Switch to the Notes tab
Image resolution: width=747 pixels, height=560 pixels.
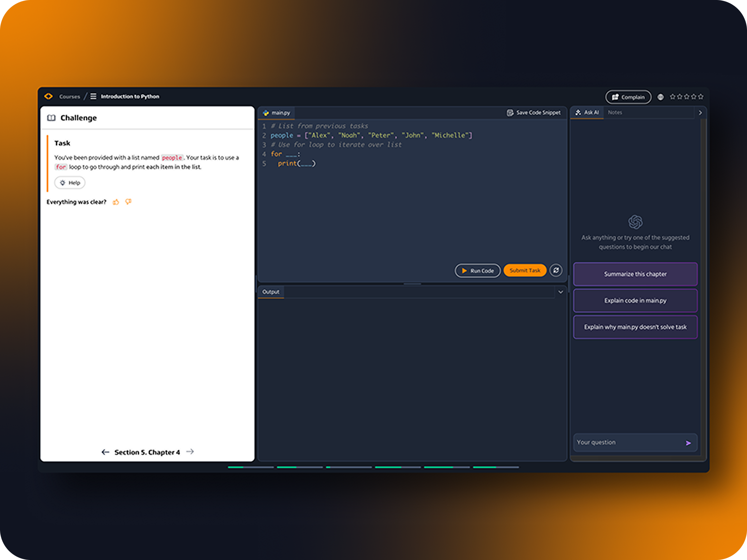(615, 112)
